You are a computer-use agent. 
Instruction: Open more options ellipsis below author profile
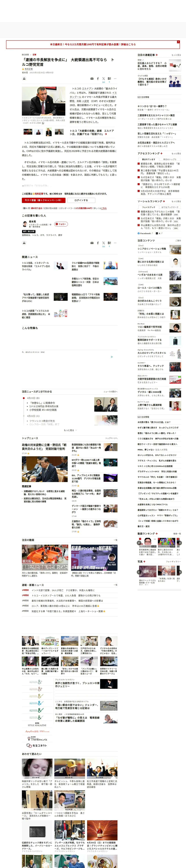115,243
